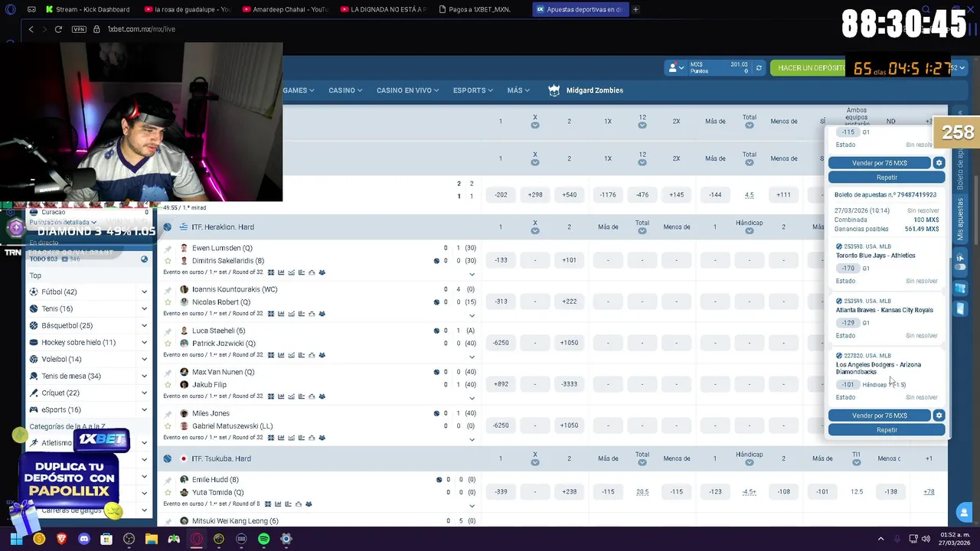980x551 pixels.
Task: Expand the Críquet (22) category
Action: 144,393
